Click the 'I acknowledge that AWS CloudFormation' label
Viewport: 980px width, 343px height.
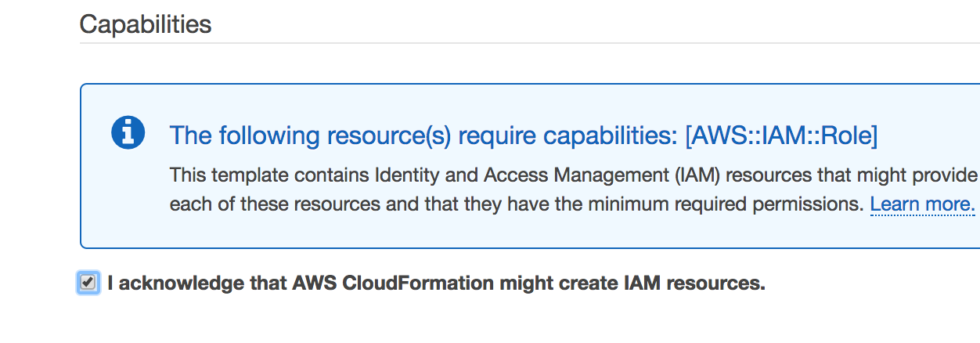tap(436, 283)
